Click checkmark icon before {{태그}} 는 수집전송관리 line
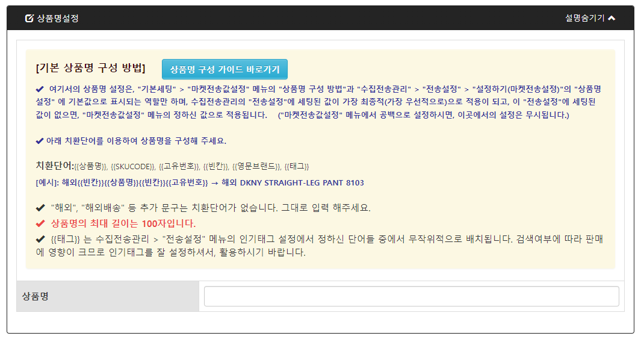 tap(40, 239)
